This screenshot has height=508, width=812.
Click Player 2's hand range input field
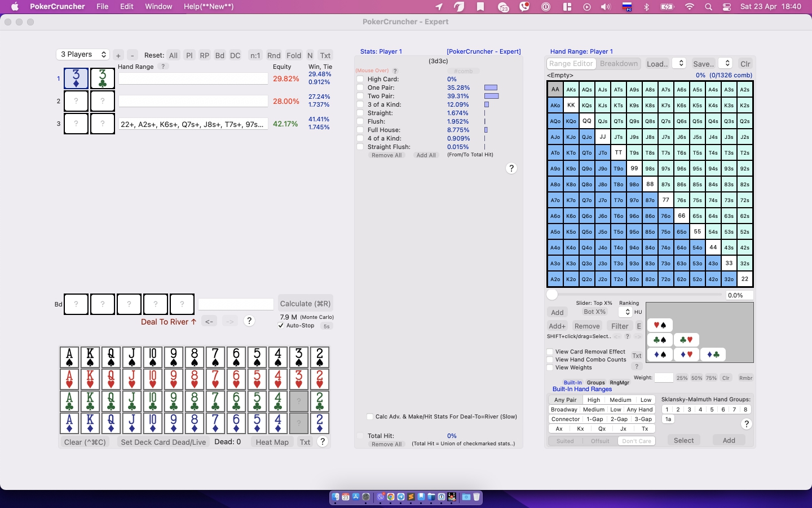pos(193,101)
